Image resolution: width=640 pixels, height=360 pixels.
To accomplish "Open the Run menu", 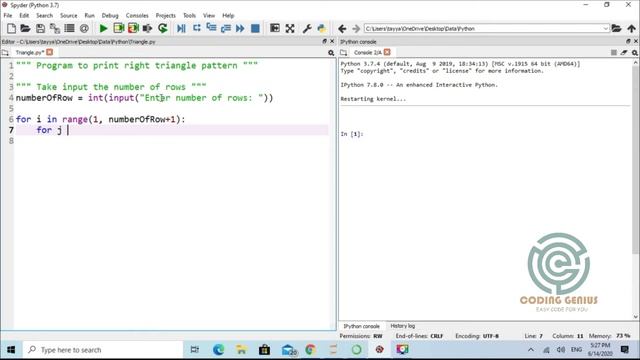I will 89,16.
